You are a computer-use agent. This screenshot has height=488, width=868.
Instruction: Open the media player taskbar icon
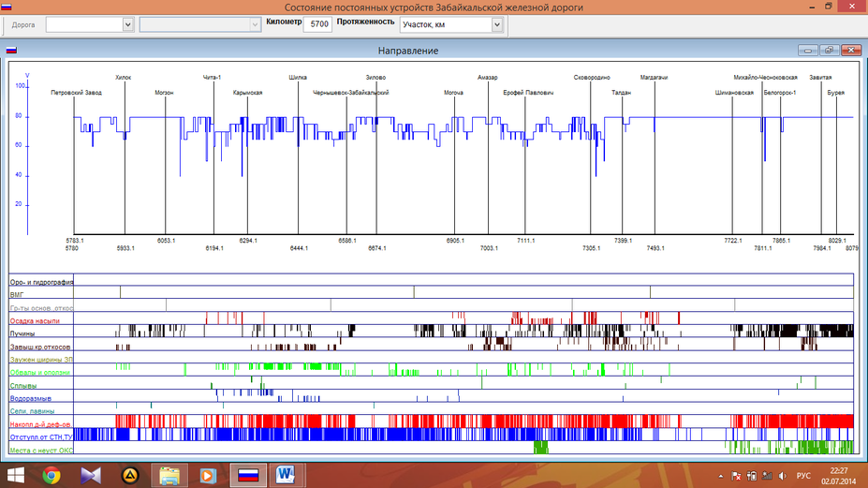[x=207, y=476]
